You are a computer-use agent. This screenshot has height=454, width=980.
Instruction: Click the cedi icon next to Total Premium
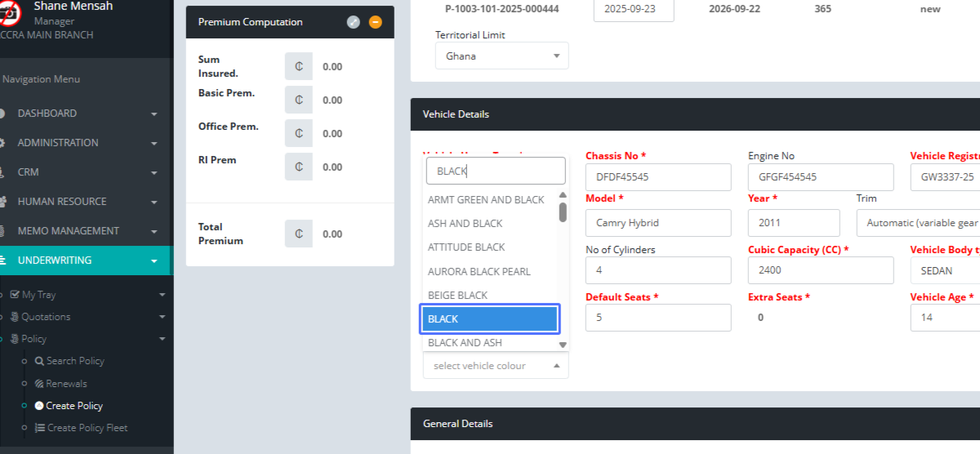299,234
